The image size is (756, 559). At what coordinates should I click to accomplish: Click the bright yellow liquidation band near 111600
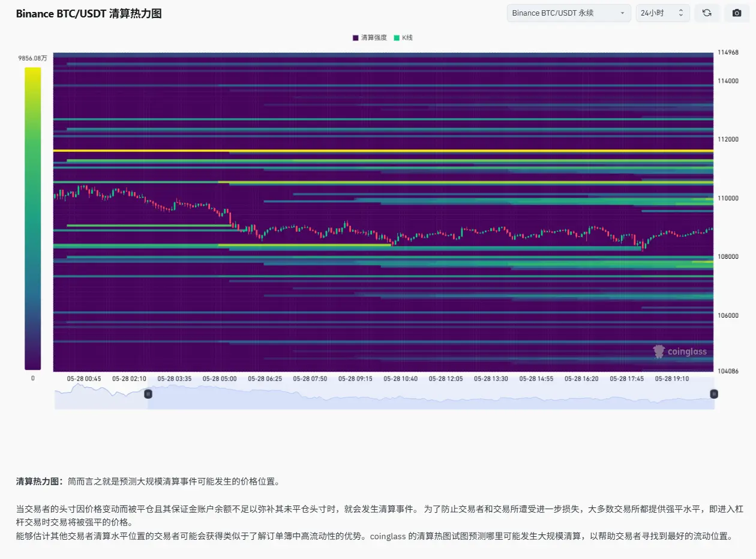(383, 151)
